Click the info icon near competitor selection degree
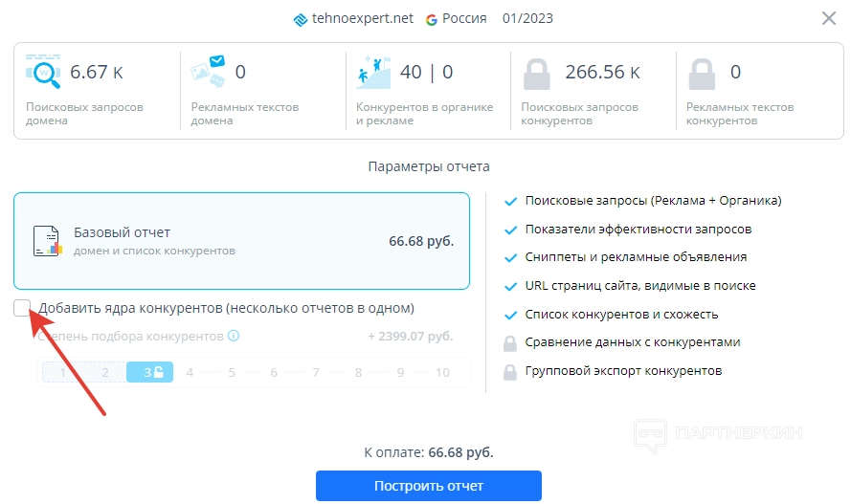851x504 pixels. pos(234,336)
